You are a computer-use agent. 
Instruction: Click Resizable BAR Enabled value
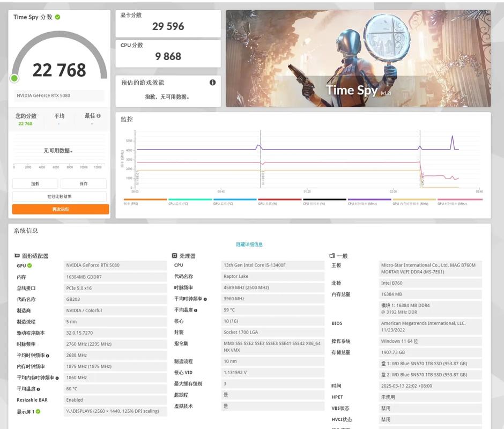point(115,400)
